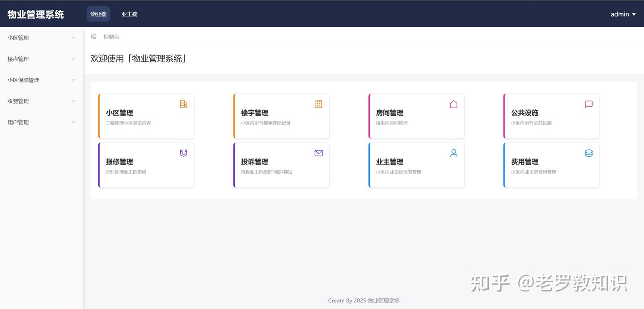The width and height of the screenshot is (644, 309).
Task: Click the text 楼盘内房间管理
Action: coord(392,123)
